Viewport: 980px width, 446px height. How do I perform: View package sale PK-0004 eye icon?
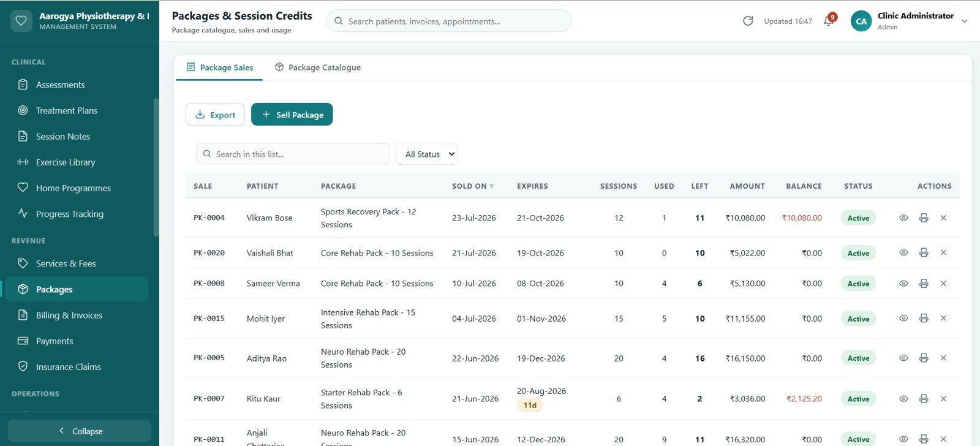pos(903,218)
